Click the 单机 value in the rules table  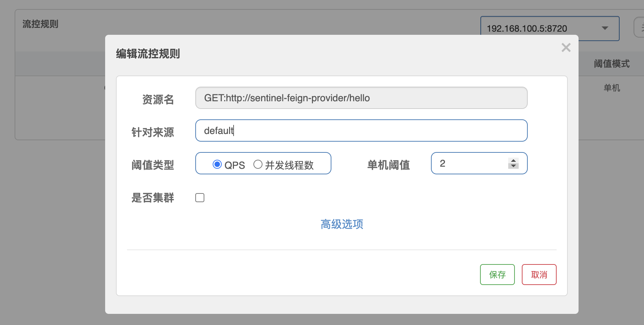[612, 88]
